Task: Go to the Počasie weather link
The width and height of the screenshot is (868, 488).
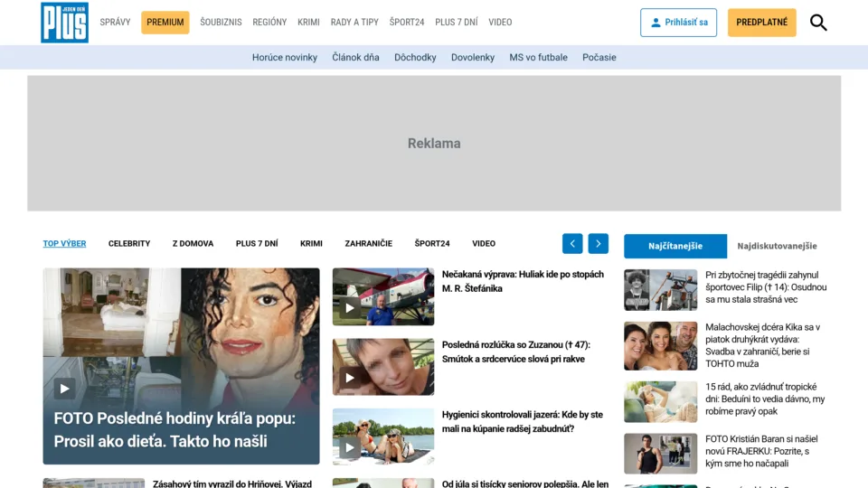Action: 599,58
